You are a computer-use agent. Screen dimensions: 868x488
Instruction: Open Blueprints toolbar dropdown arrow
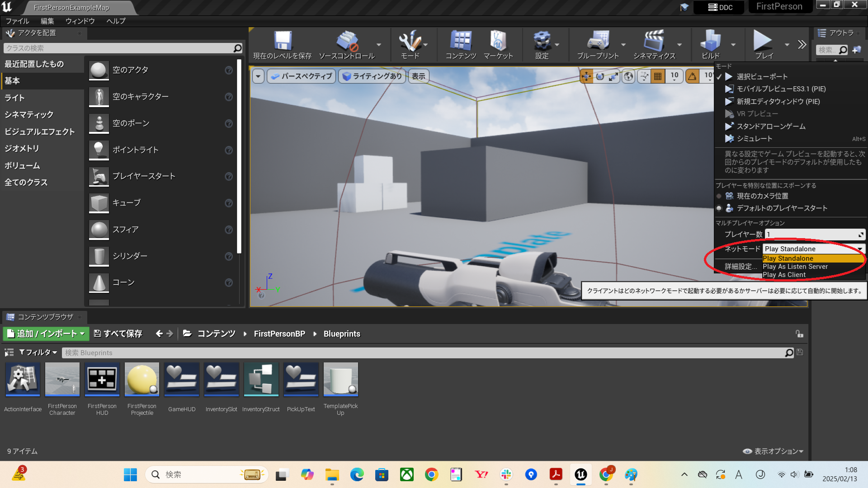click(623, 45)
